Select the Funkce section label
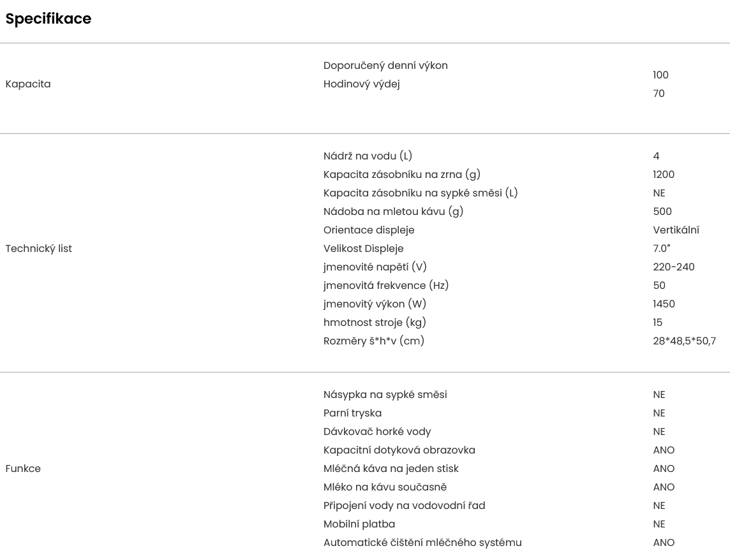Screen dimensions: 730x560 click(23, 469)
